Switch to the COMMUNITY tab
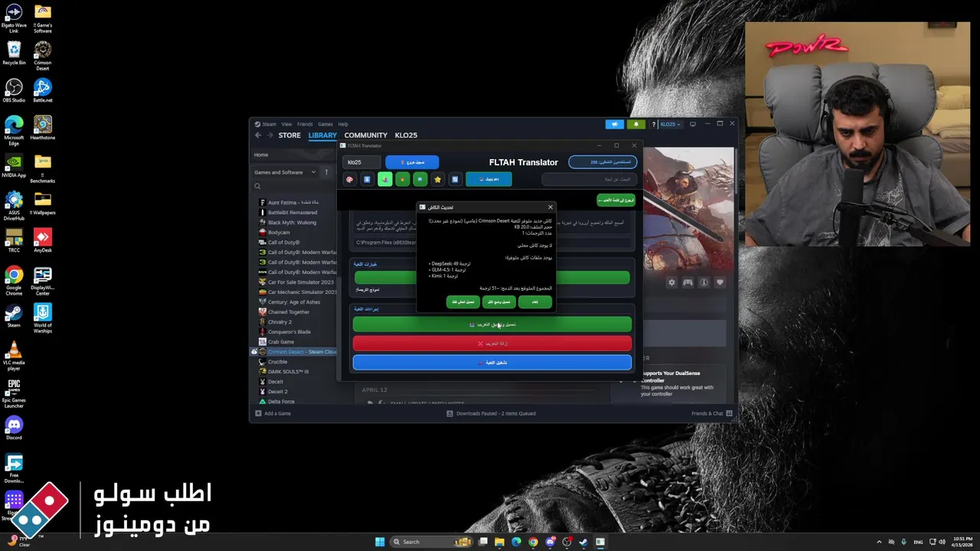Screen dimensions: 980x551 pyautogui.click(x=366, y=135)
